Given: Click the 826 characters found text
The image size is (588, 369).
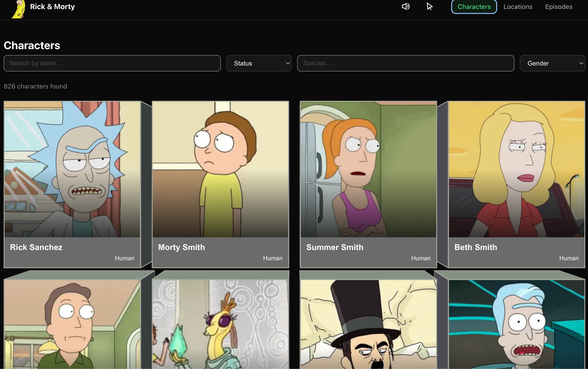Looking at the screenshot, I should click(35, 86).
